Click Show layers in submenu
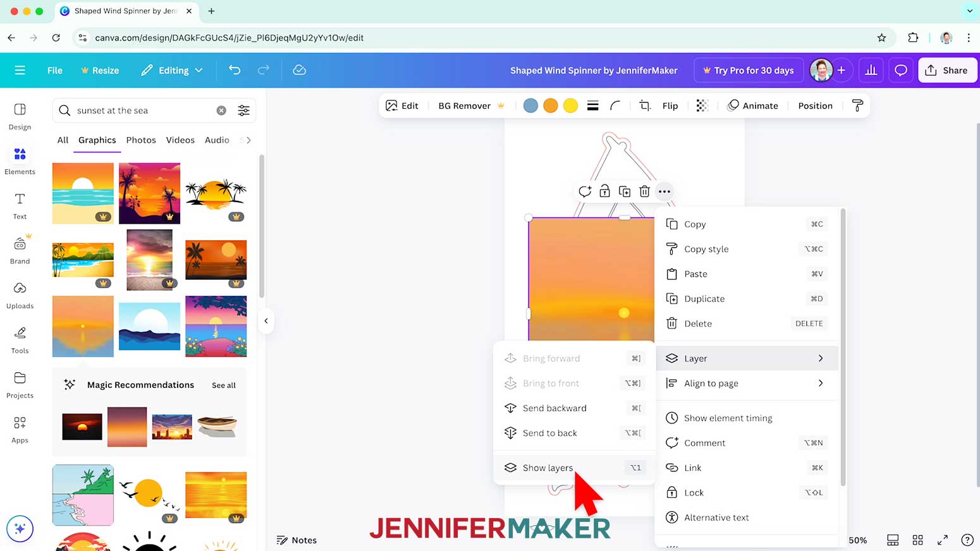The height and width of the screenshot is (551, 980). coord(573,468)
